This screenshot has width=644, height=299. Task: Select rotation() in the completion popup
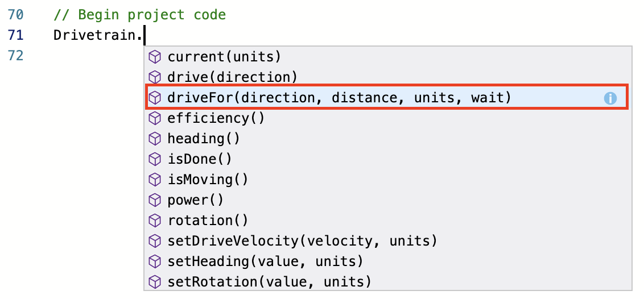point(208,221)
